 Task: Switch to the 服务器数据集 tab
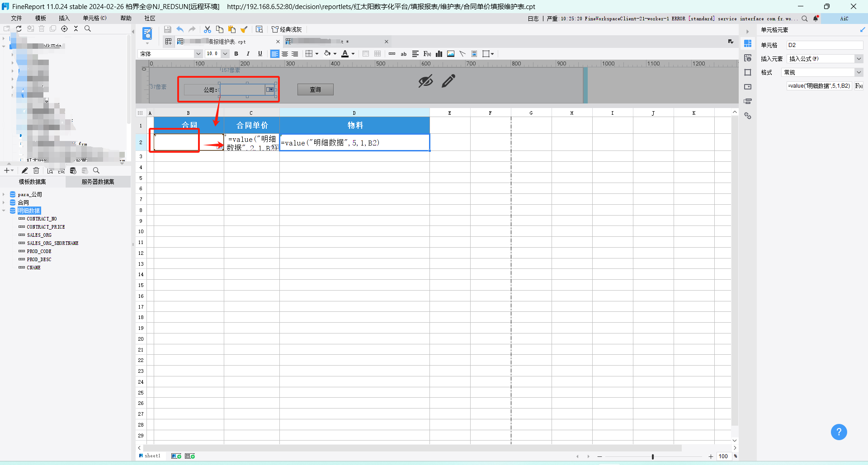click(x=98, y=182)
